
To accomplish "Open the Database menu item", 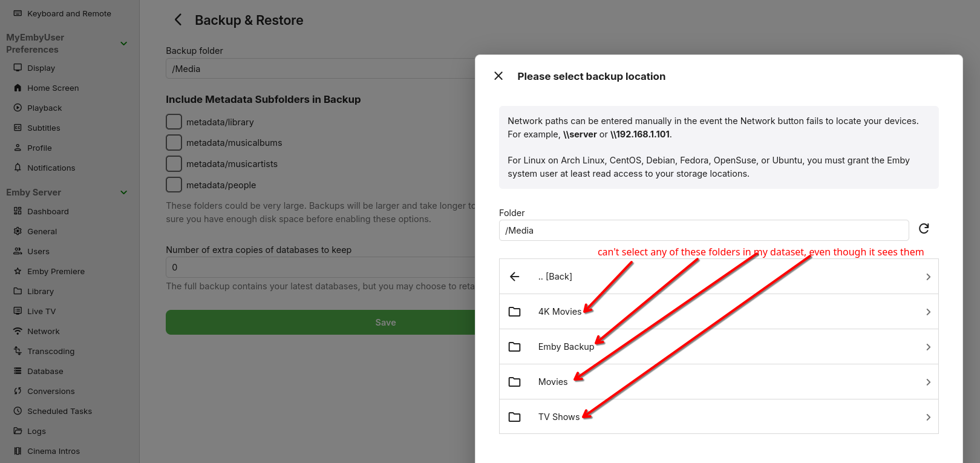I will click(45, 371).
